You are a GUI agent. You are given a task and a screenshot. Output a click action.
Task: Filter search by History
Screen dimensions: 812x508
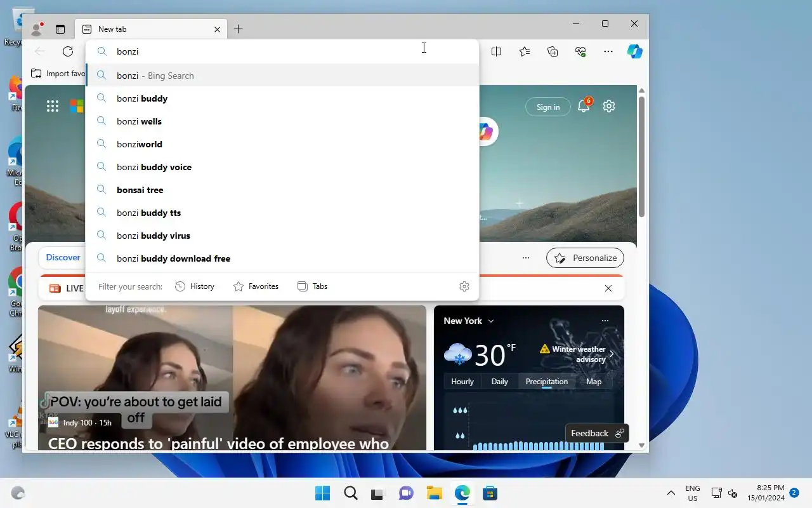click(x=195, y=286)
